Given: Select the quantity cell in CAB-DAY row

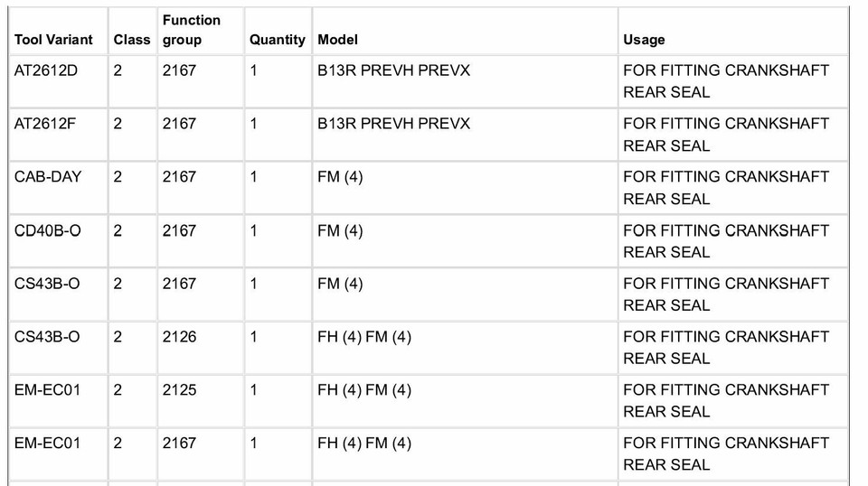Looking at the screenshot, I should tap(254, 177).
